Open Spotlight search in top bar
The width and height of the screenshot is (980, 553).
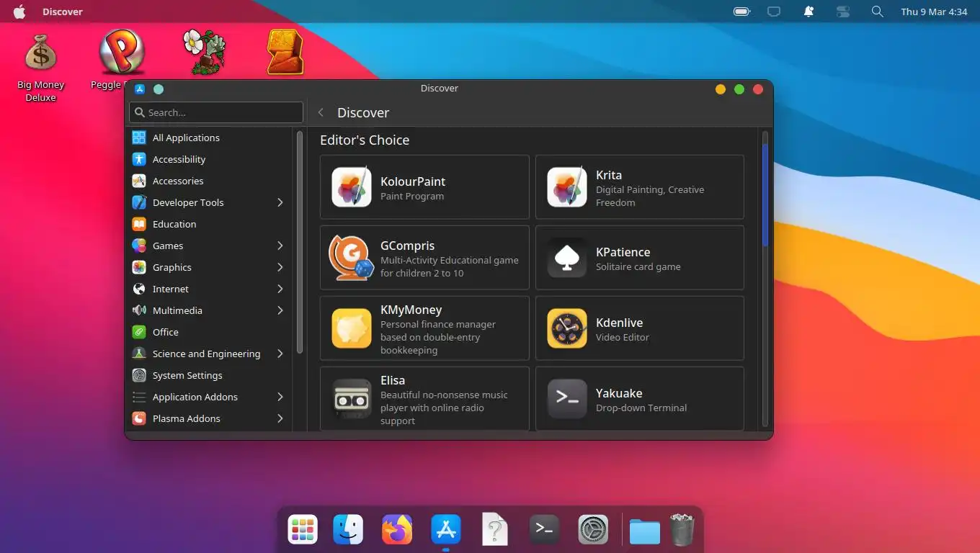(877, 12)
